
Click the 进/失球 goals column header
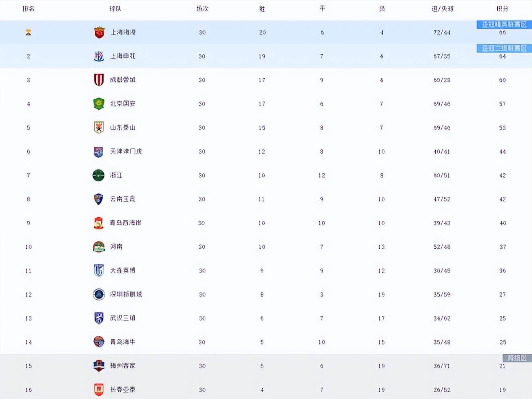442,8
